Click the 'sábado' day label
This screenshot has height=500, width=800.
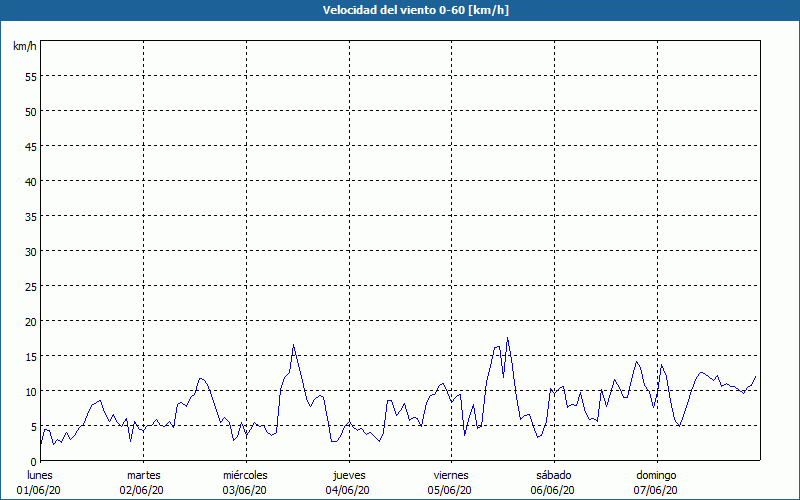(x=554, y=475)
